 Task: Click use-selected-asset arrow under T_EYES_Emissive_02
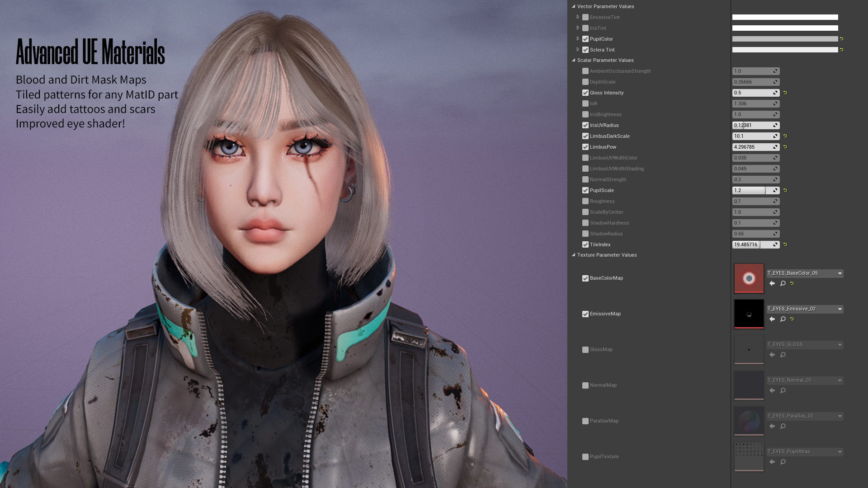click(772, 319)
